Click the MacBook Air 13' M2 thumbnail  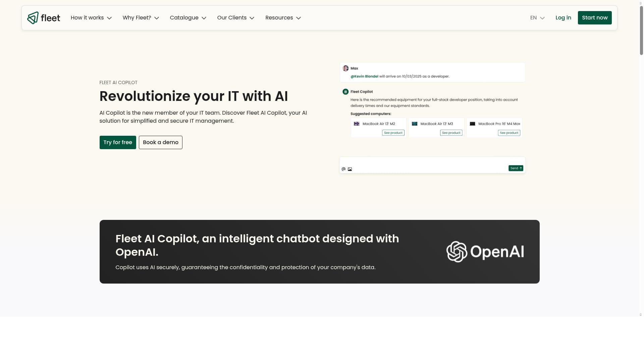[357, 124]
